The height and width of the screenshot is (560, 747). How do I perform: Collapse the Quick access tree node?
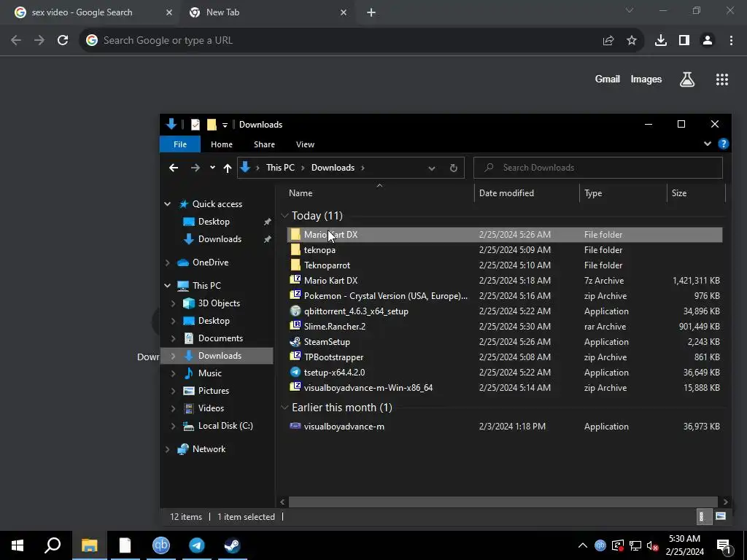pos(167,204)
